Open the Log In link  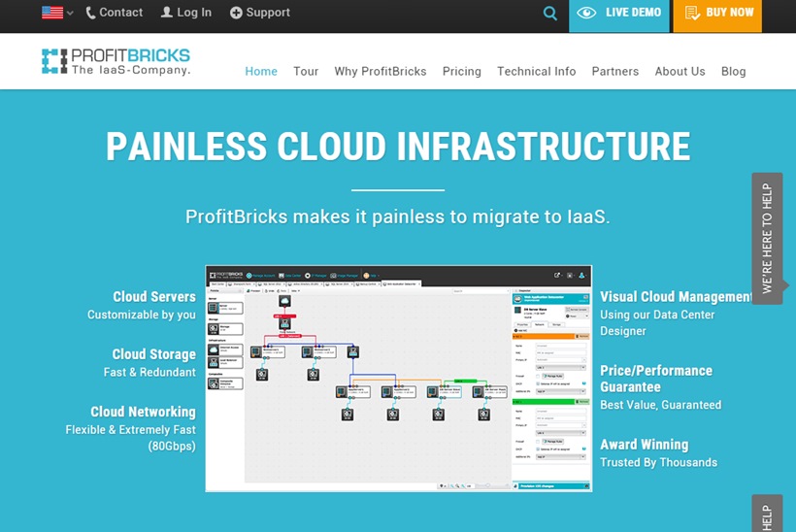pos(185,13)
